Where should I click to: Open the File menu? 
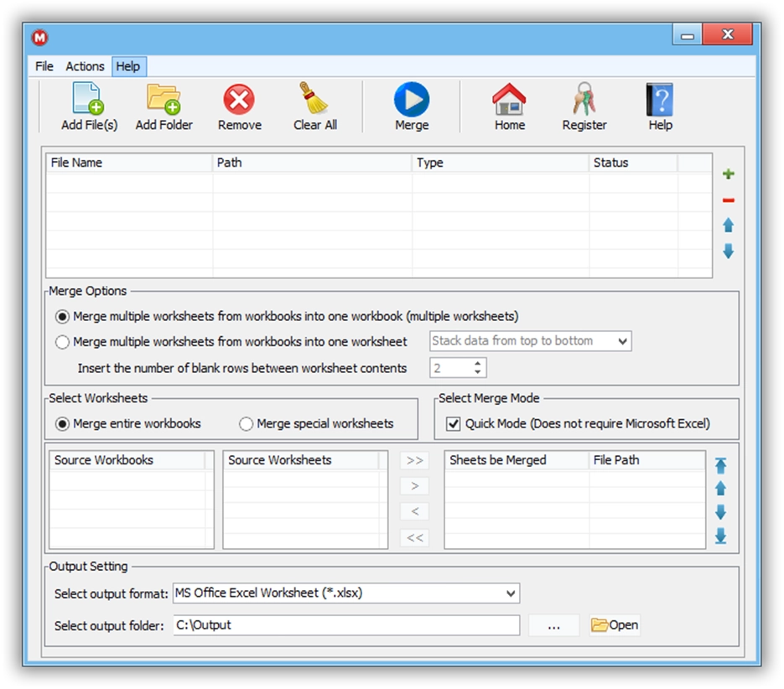(x=44, y=66)
